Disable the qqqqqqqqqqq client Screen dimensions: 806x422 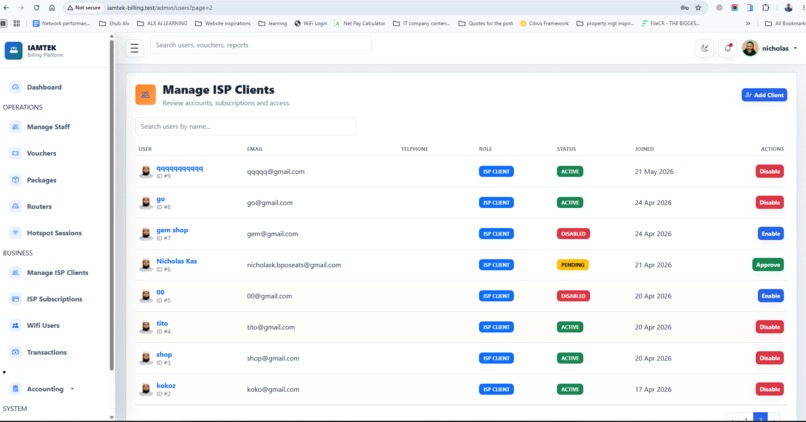(x=770, y=171)
